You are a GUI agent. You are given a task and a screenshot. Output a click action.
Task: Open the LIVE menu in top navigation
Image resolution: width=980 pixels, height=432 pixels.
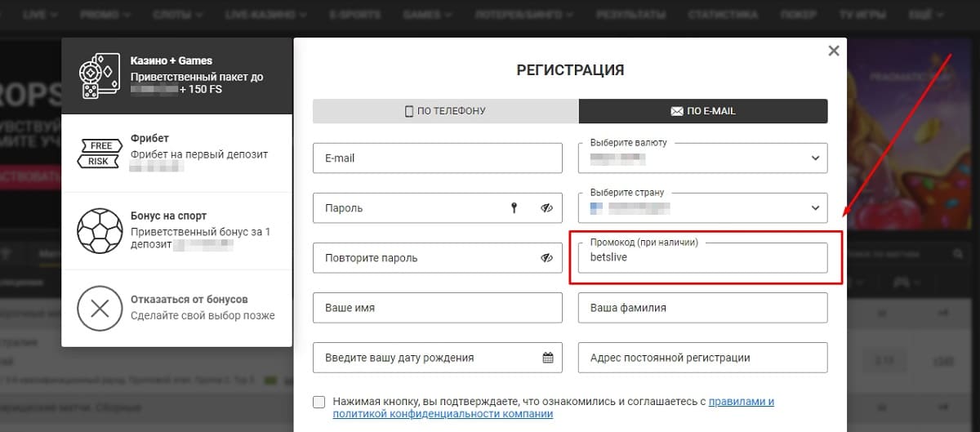coord(38,15)
